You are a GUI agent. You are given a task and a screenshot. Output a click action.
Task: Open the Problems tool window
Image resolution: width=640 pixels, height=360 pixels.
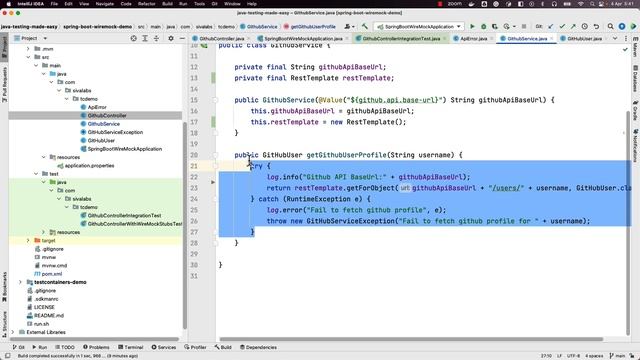pos(96,347)
